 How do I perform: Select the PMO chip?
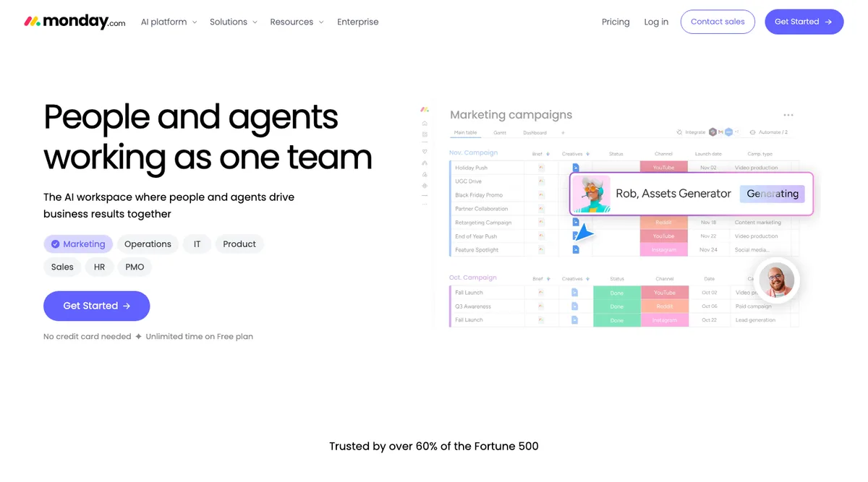135,267
